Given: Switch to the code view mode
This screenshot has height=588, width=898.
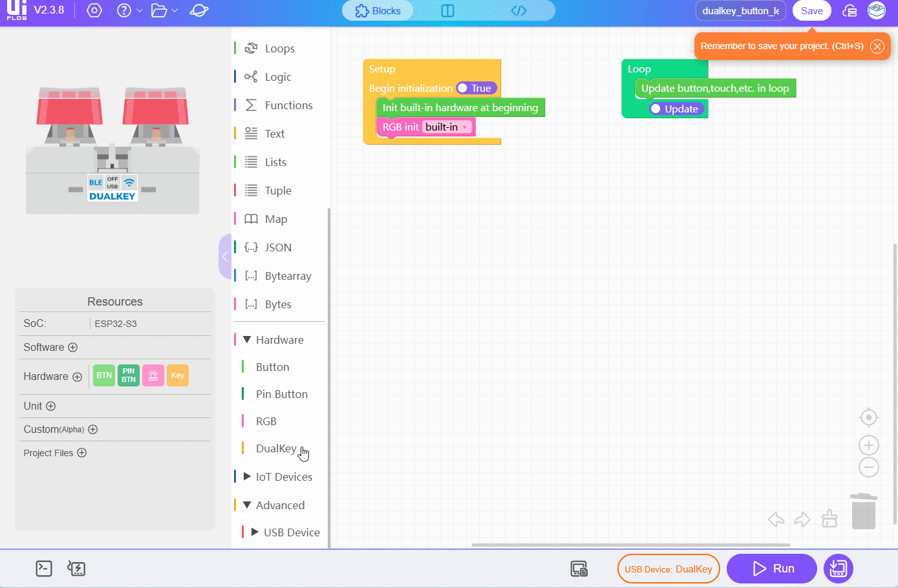Looking at the screenshot, I should point(518,11).
